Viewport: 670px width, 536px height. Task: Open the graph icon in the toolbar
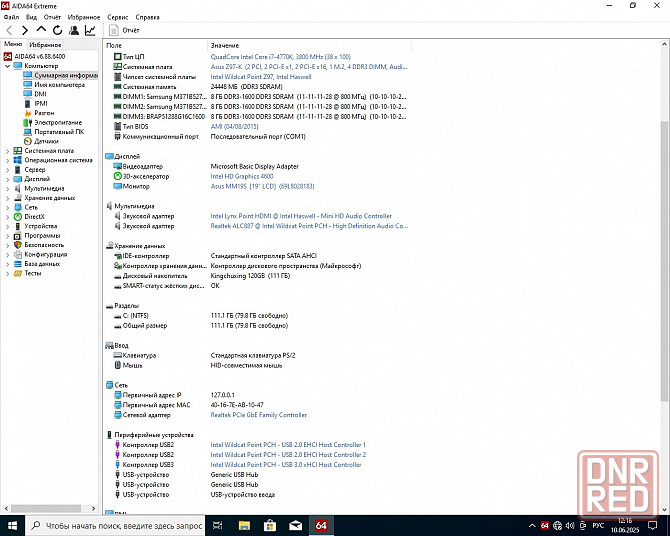click(x=90, y=30)
